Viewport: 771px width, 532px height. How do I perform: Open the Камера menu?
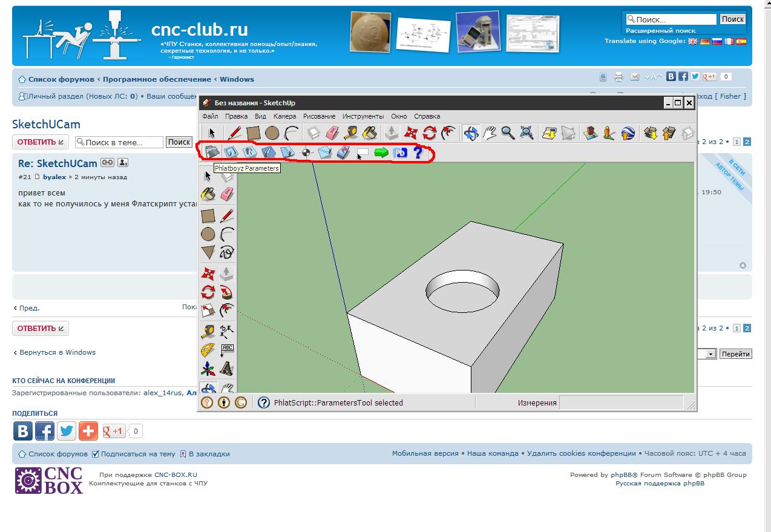pos(284,116)
